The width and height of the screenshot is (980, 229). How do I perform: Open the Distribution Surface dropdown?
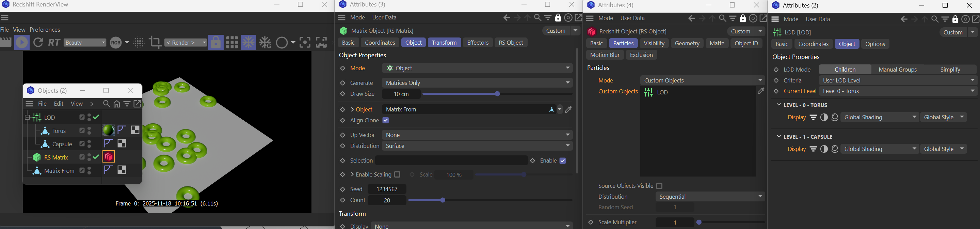coord(478,146)
